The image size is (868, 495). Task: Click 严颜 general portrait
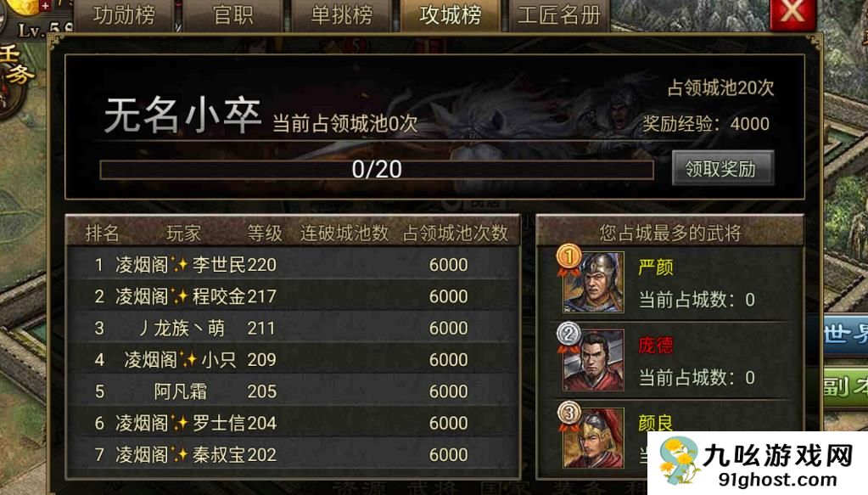pos(595,283)
